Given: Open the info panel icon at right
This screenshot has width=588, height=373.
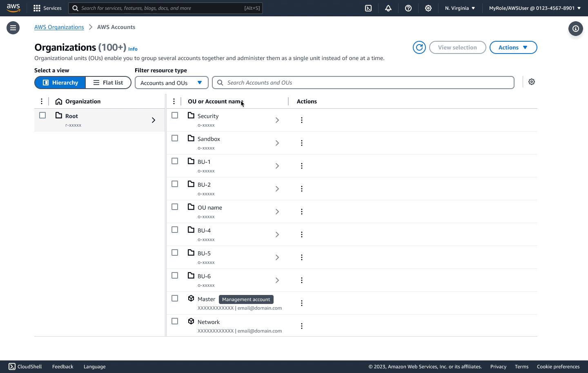Looking at the screenshot, I should 576,29.
